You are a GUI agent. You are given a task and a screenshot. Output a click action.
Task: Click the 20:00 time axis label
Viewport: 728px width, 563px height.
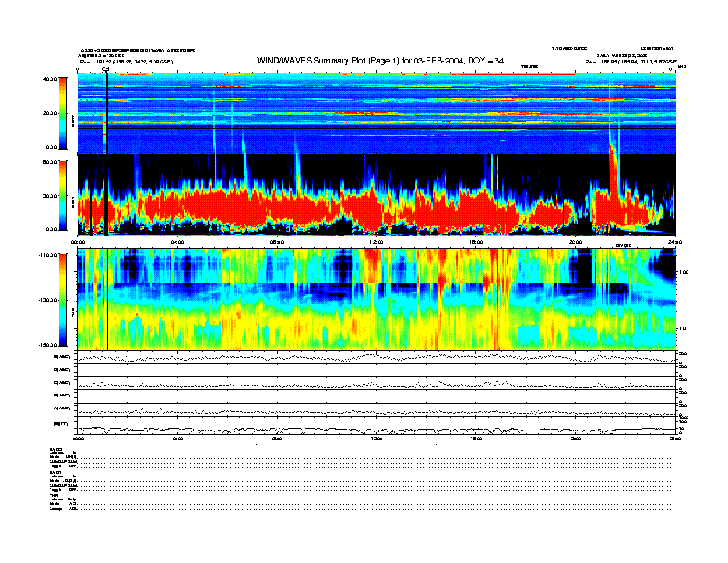[x=575, y=242]
